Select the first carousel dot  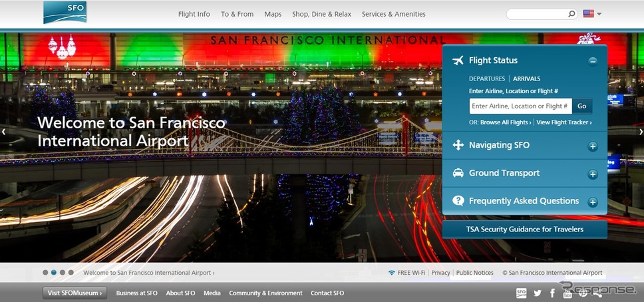[x=45, y=273]
